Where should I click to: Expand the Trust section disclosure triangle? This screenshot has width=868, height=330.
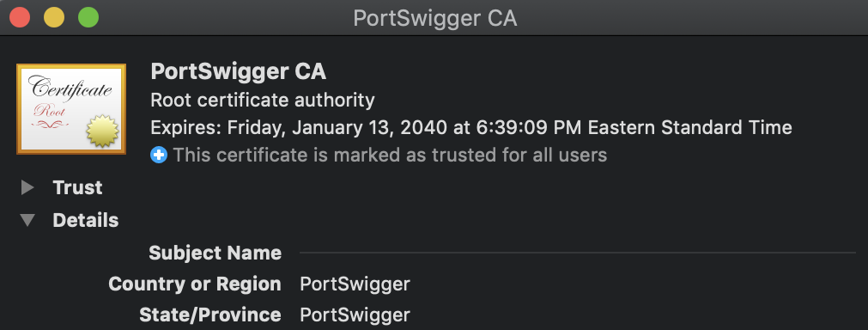pos(27,187)
